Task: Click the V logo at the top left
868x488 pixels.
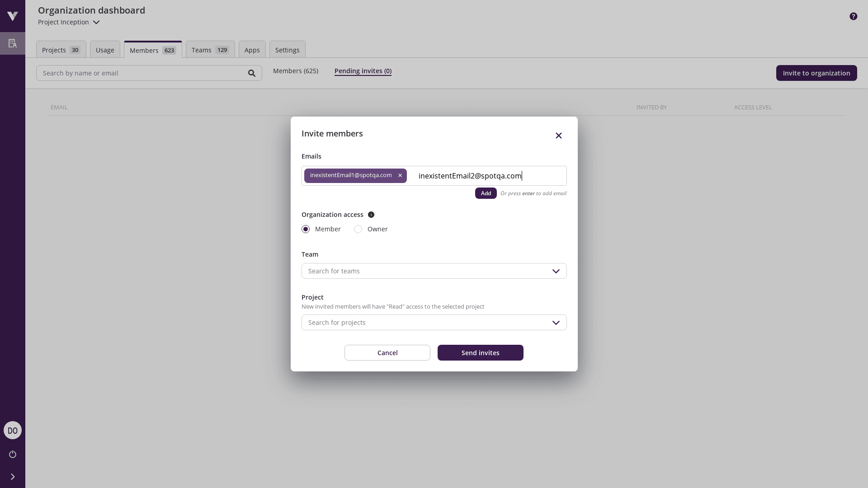Action: tap(12, 16)
